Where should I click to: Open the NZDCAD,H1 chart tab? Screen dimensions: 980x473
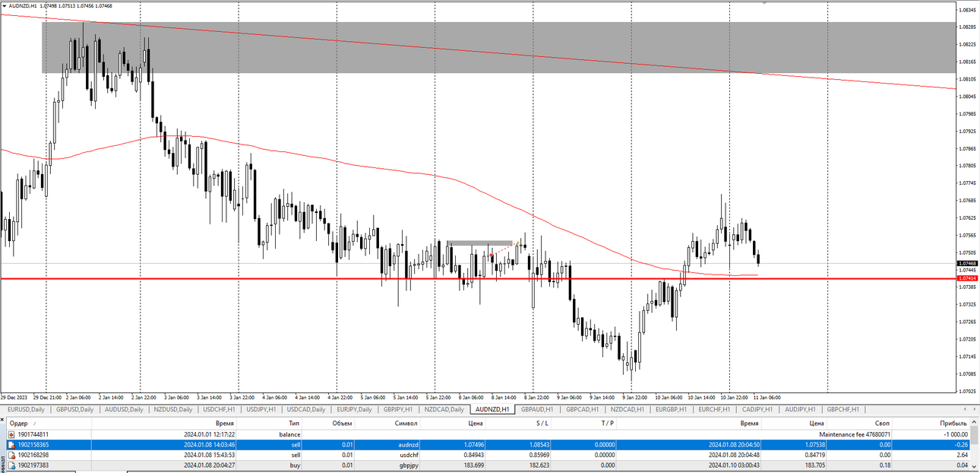coord(628,409)
